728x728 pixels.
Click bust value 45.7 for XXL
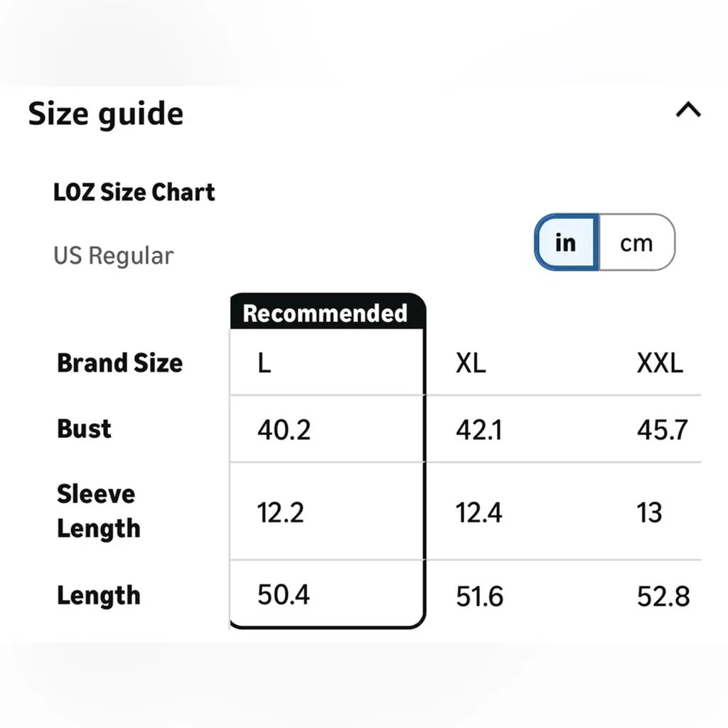point(662,429)
